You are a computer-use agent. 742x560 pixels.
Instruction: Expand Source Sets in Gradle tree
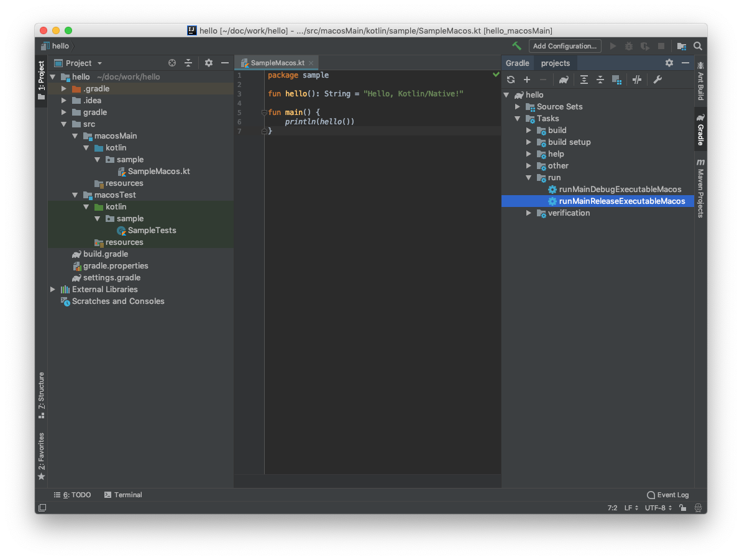click(518, 106)
